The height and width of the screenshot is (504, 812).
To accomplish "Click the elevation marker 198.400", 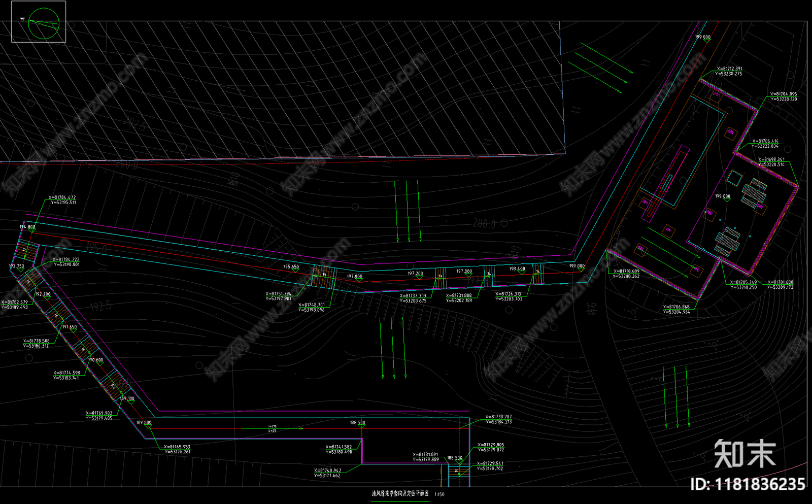I will [517, 269].
